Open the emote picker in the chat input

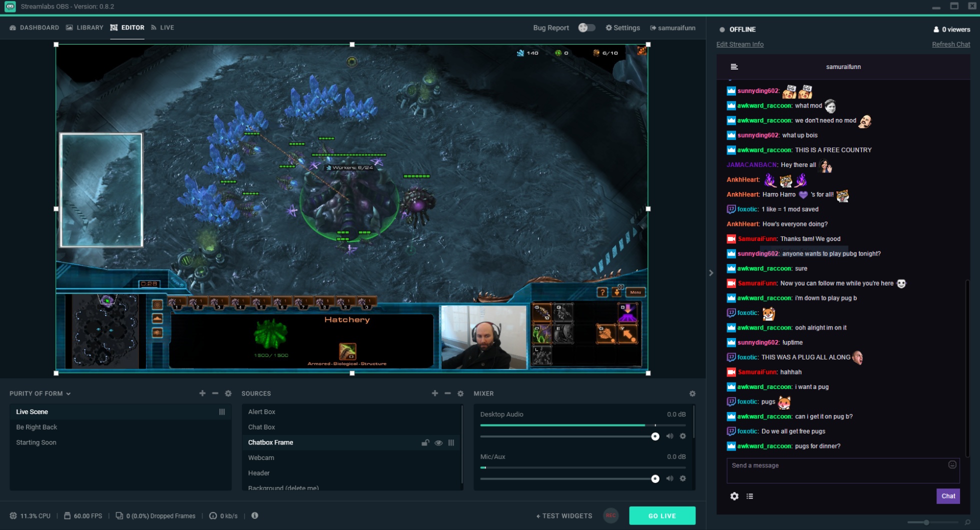click(x=952, y=464)
